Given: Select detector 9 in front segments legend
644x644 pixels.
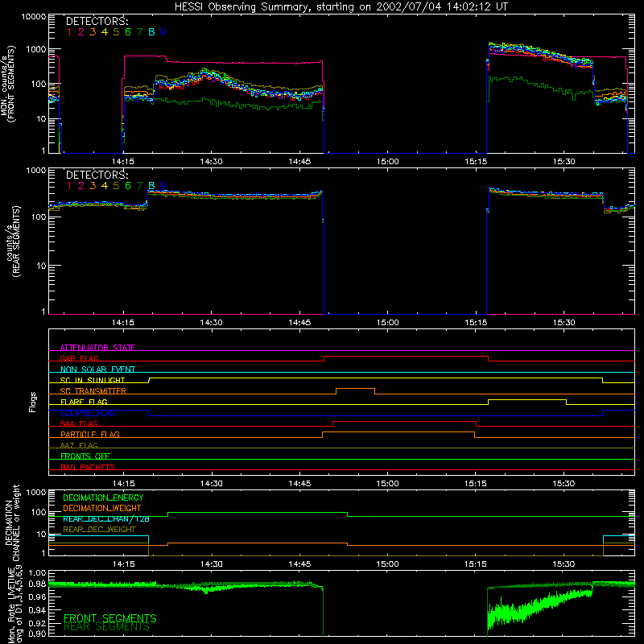Looking at the screenshot, I should (163, 32).
